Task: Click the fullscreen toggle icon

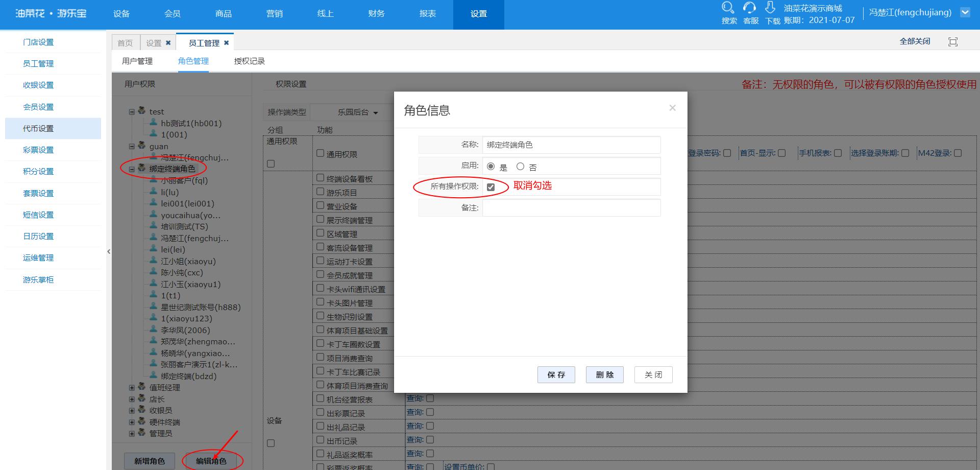Action: click(x=953, y=42)
